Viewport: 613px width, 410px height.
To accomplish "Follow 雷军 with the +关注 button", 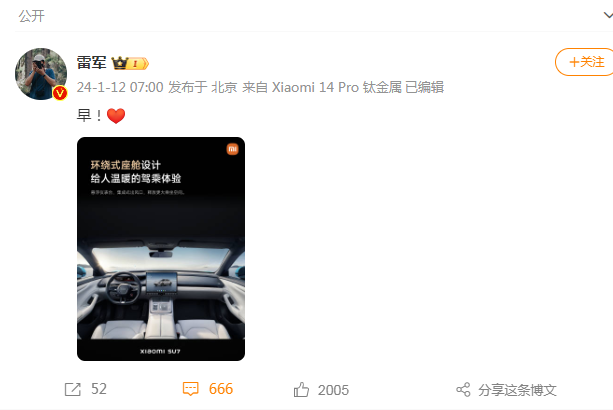I will pos(585,62).
